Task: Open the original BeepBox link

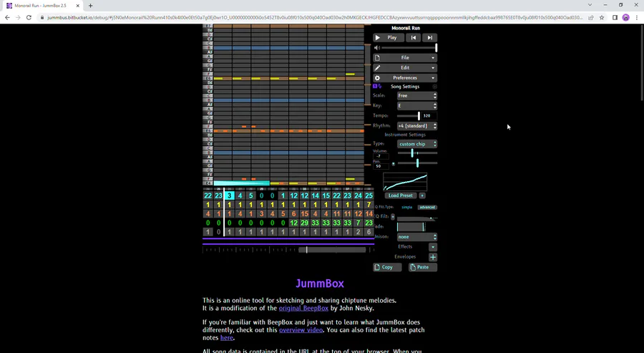Action: coord(303,308)
